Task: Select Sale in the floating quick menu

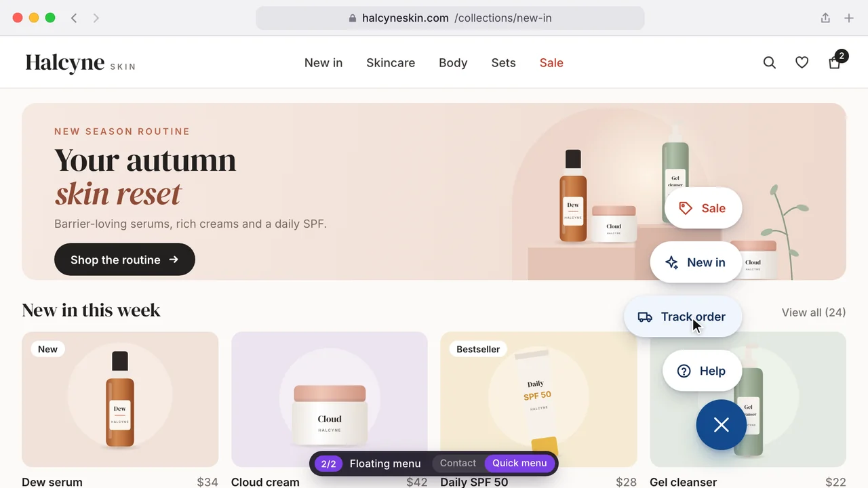Action: (x=703, y=208)
